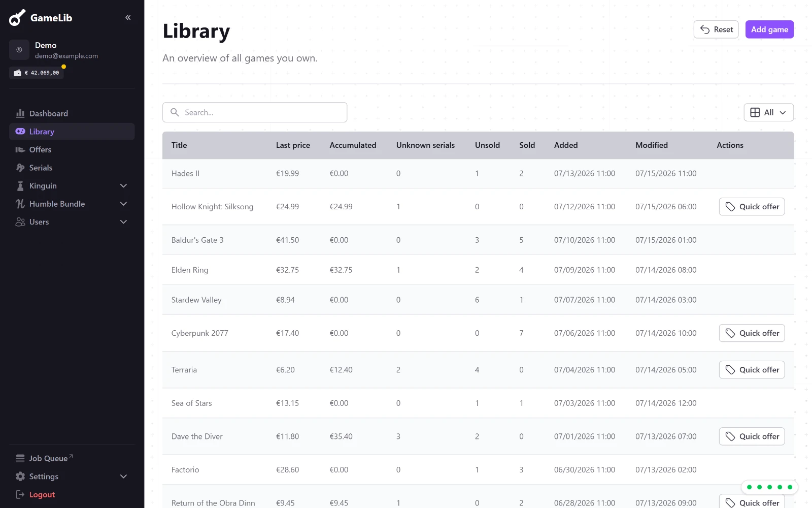Click Quick offer for Hollow Knight: Silksong
Screen dimensions: 812x508
pyautogui.click(x=752, y=207)
